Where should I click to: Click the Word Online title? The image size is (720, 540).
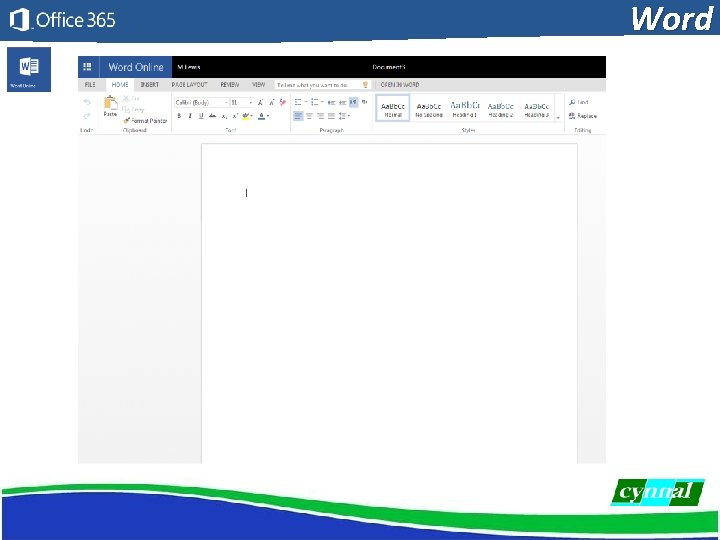[x=136, y=67]
